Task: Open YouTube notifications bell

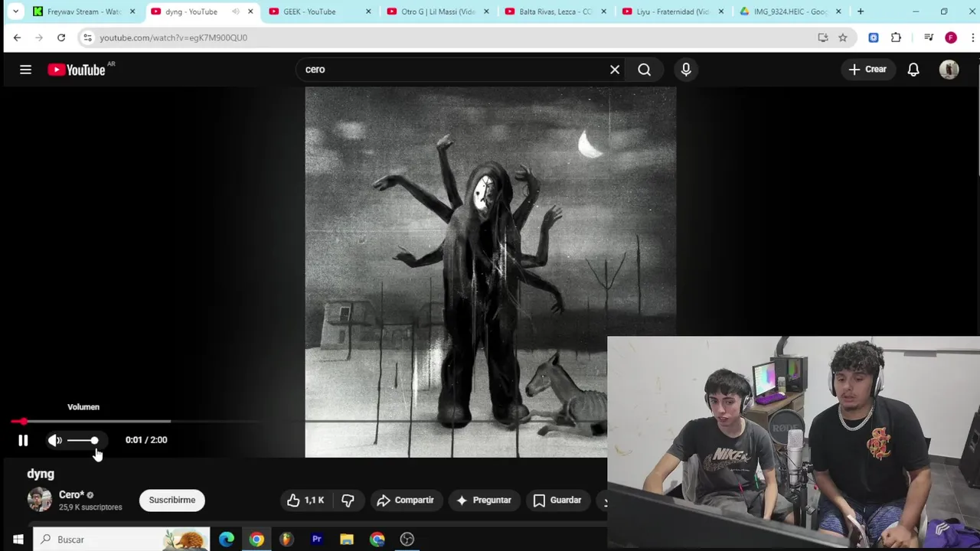Action: click(913, 70)
